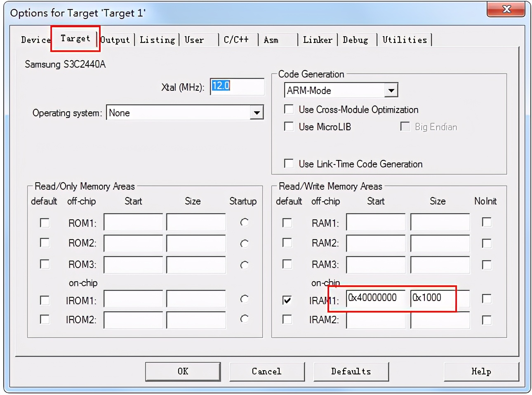Click the Xtal (MHz) input field
Image resolution: width=532 pixels, height=395 pixels.
(x=237, y=87)
